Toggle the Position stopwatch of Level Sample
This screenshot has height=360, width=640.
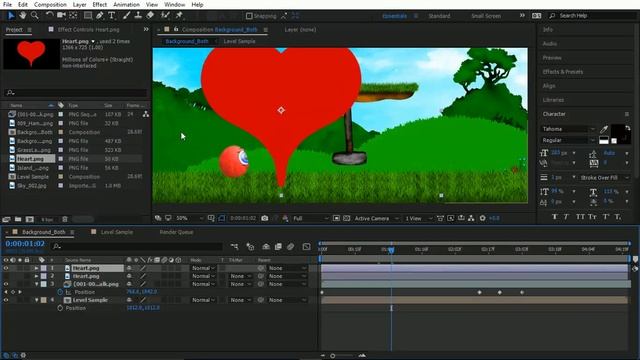click(x=60, y=308)
